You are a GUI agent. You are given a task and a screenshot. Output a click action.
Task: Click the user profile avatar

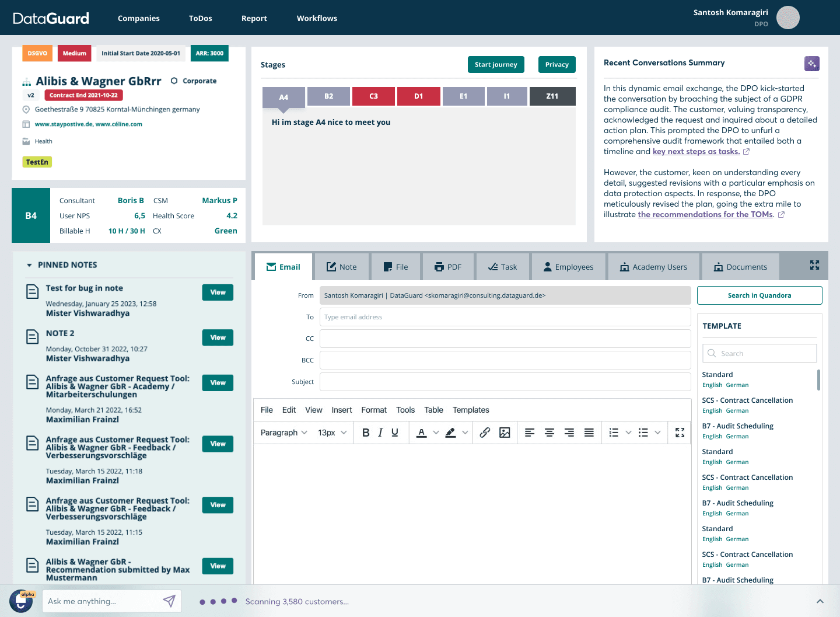coord(788,18)
